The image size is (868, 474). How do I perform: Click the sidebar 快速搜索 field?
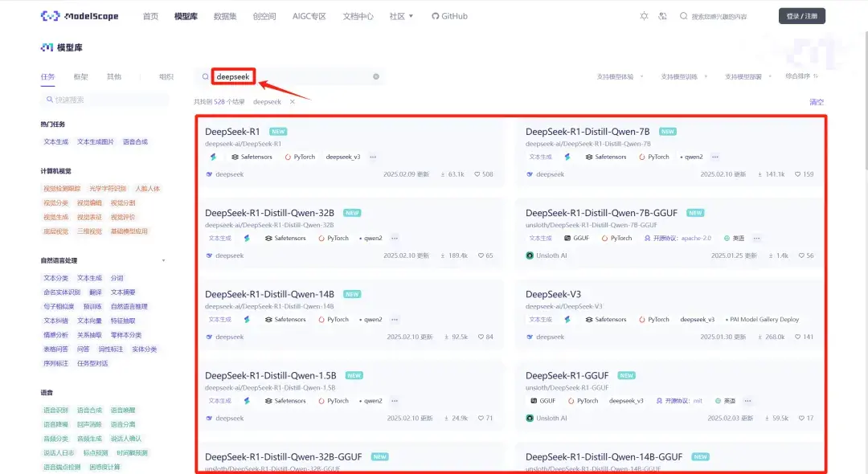point(104,100)
